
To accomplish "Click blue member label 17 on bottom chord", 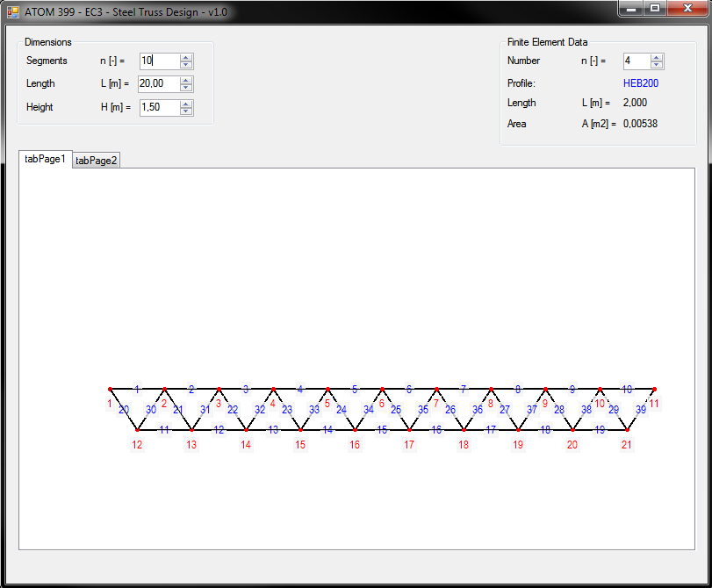I will tap(491, 429).
